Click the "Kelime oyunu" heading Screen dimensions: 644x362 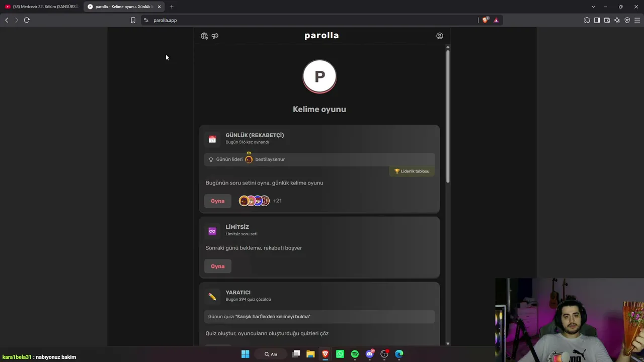319,109
